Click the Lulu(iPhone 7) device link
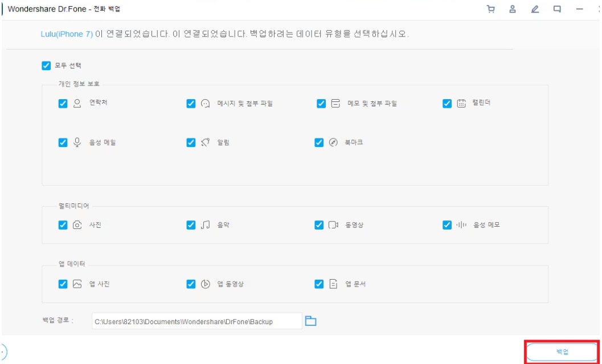Viewport: 602px width, 364px height. coord(67,34)
